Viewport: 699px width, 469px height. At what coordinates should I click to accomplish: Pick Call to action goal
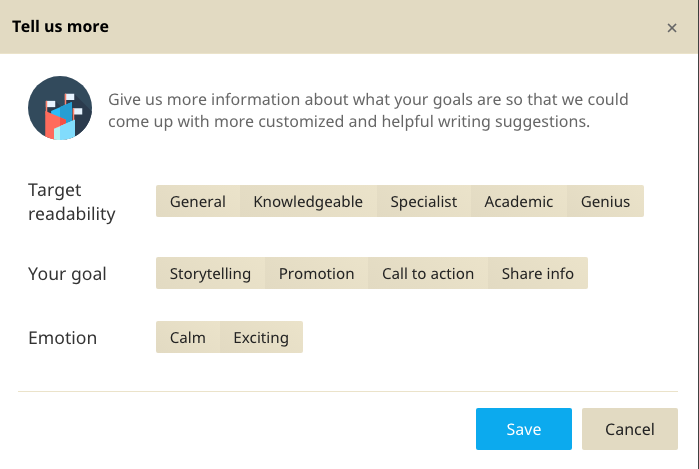(428, 273)
